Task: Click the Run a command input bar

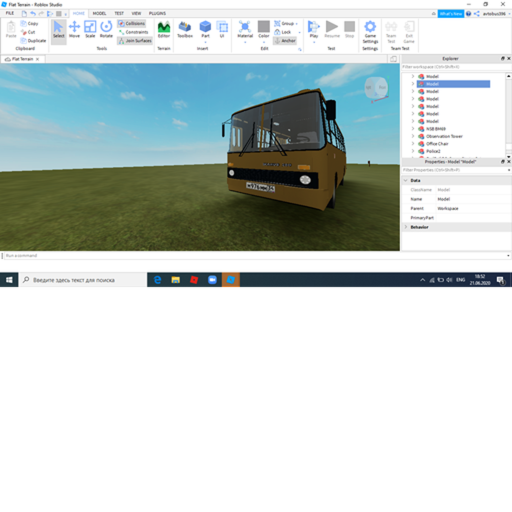Action: pos(256,256)
